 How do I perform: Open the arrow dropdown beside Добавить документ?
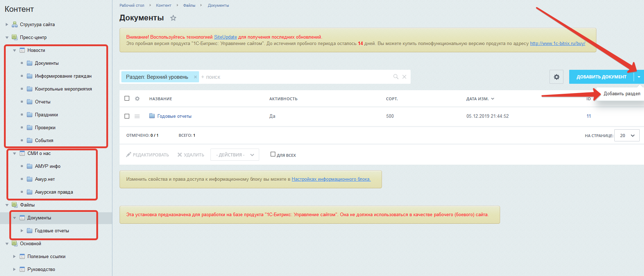pyautogui.click(x=639, y=77)
